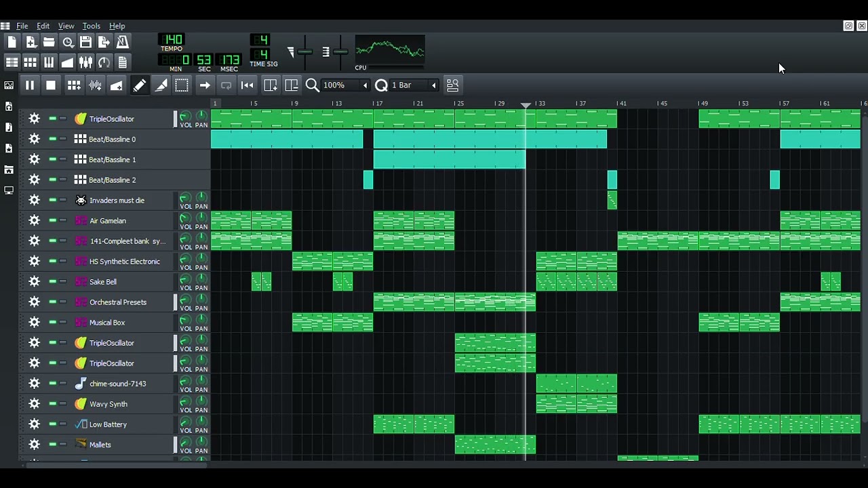Open the 1 Bar snap dropdown
The width and height of the screenshot is (868, 488).
(x=414, y=85)
